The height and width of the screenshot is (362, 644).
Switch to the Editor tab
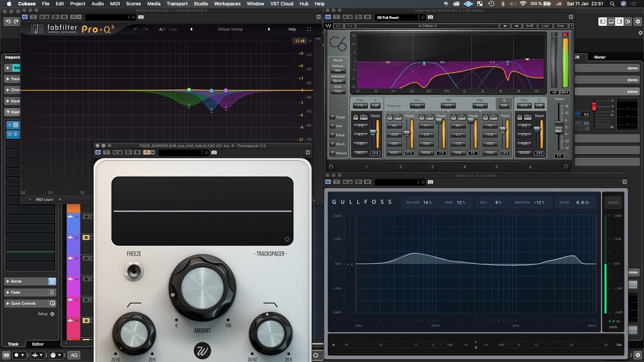(x=38, y=344)
